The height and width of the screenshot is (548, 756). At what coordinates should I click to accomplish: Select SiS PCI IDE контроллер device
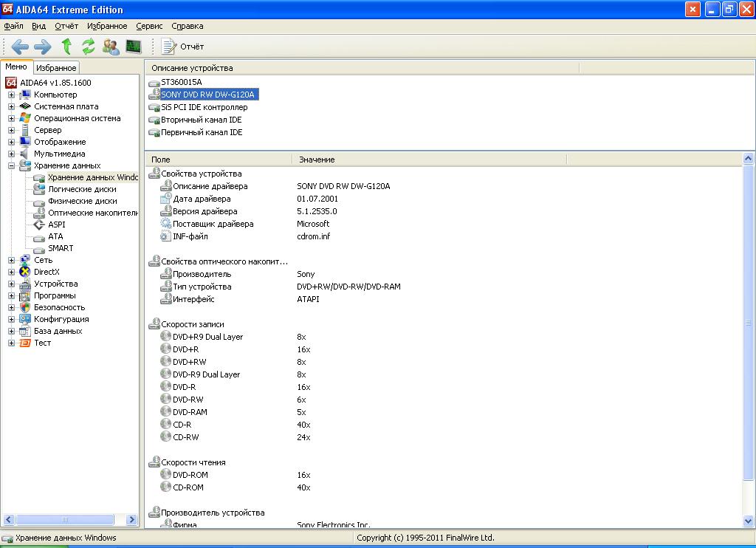205,107
